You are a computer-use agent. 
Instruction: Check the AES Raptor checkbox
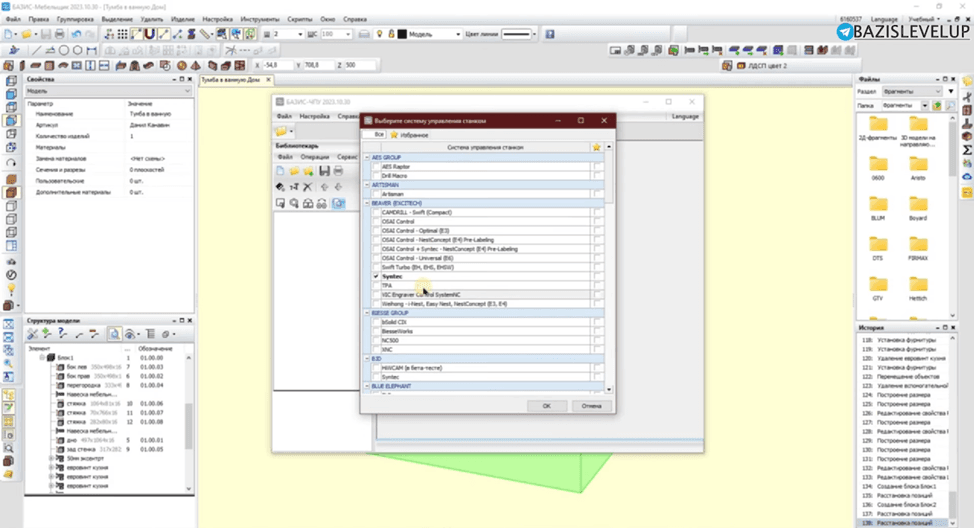[x=376, y=166]
